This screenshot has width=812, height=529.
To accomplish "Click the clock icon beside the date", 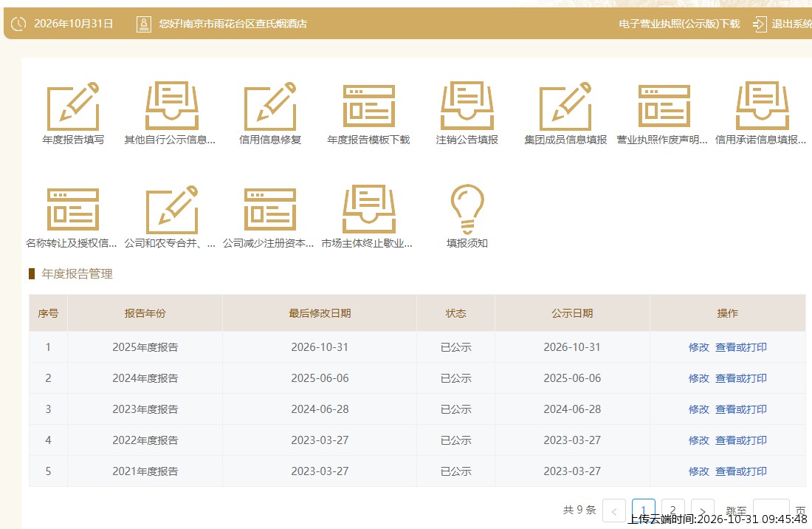I will tap(18, 24).
